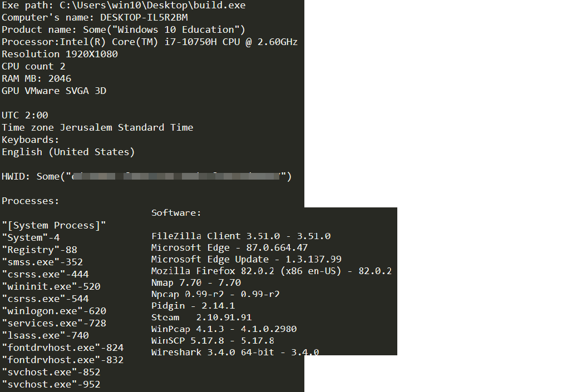This screenshot has width=562, height=392.
Task: Click the "winlogon.exe"-620 process line
Action: (54, 311)
